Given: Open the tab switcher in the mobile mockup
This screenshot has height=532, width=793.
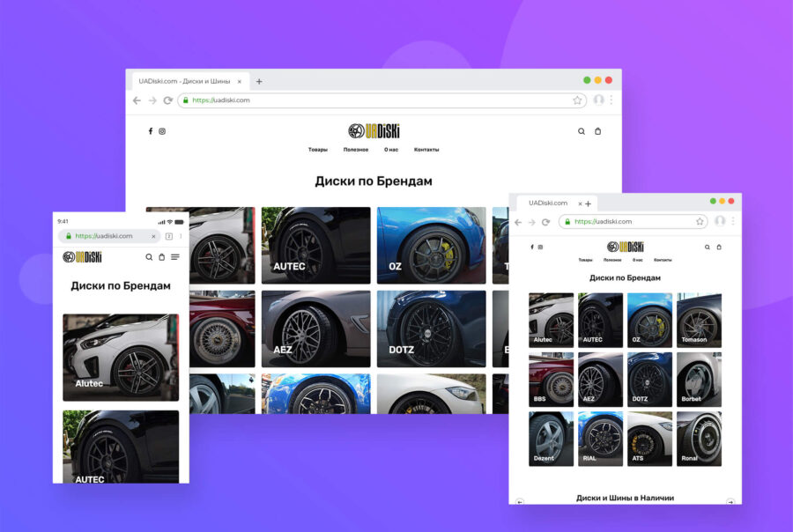Looking at the screenshot, I should [x=169, y=236].
